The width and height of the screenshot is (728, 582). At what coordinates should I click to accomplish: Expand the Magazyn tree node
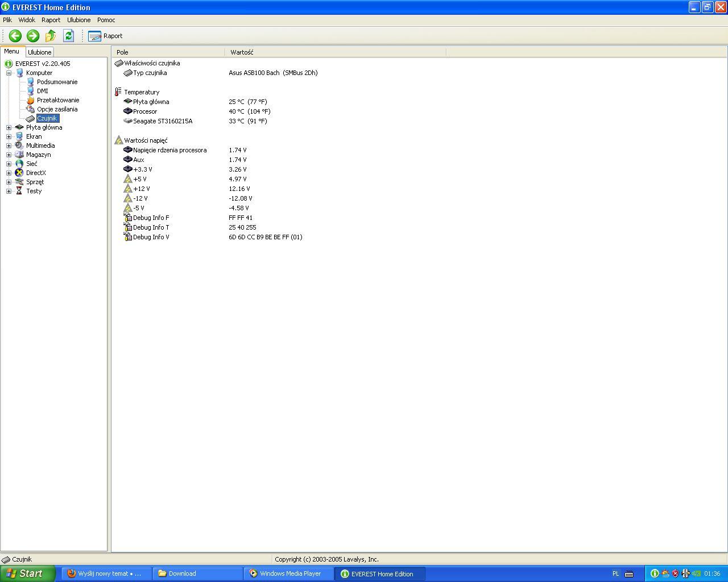[9, 155]
